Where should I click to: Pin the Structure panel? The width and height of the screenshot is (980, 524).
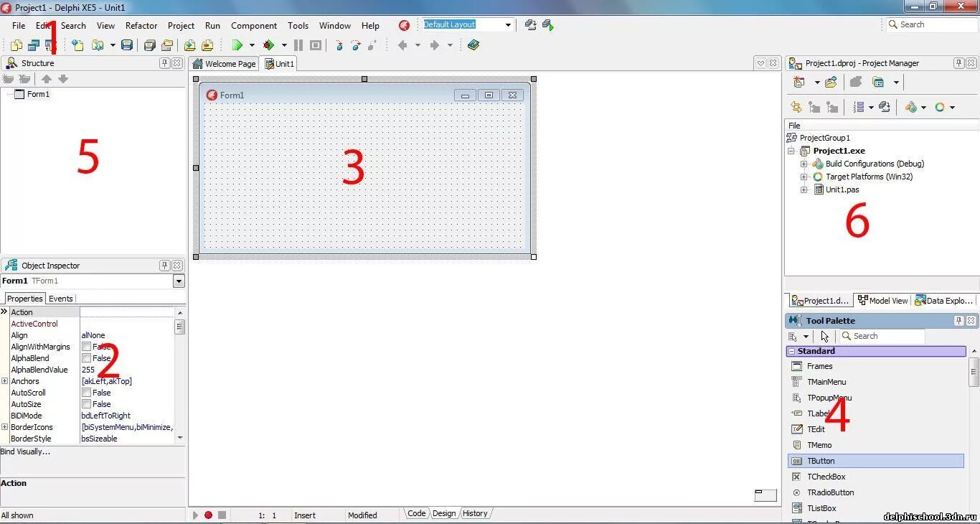click(x=164, y=63)
